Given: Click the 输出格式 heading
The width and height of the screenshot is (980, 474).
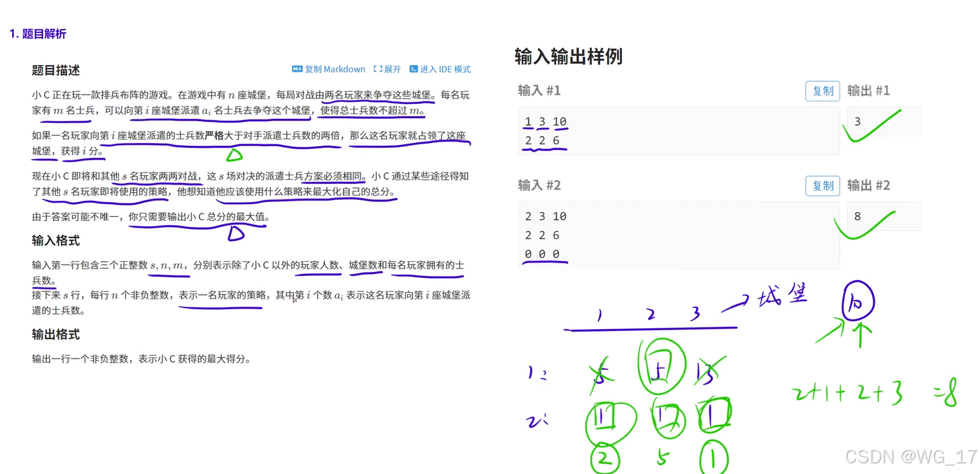Looking at the screenshot, I should (56, 334).
